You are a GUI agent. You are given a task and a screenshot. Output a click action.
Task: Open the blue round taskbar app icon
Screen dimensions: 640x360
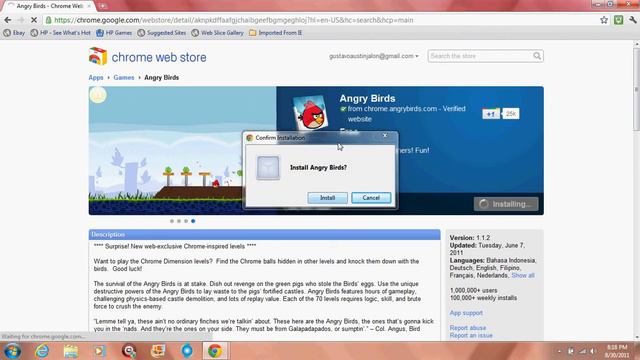click(187, 351)
